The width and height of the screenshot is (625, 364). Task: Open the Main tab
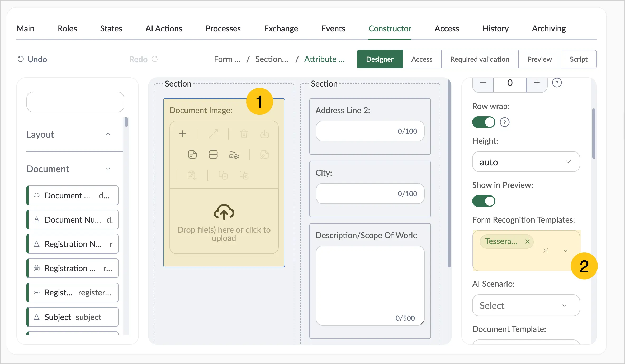[x=25, y=28]
